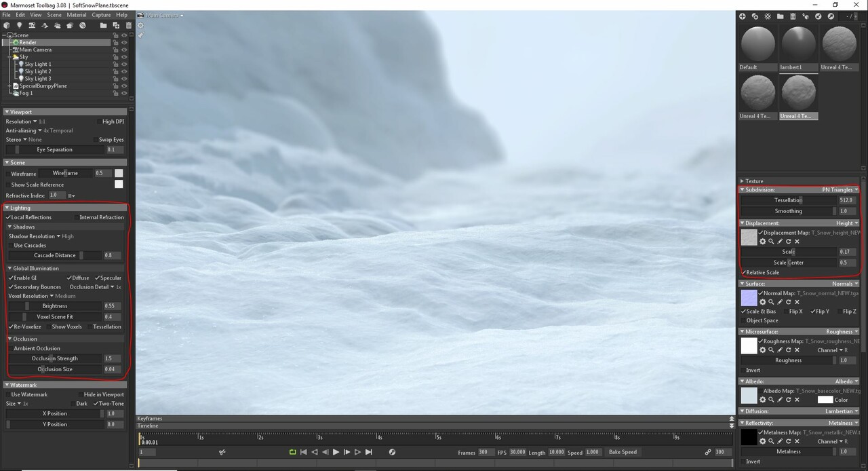Viewport: 868px width, 471px height.
Task: Open the material folder icon
Action: pos(780,16)
